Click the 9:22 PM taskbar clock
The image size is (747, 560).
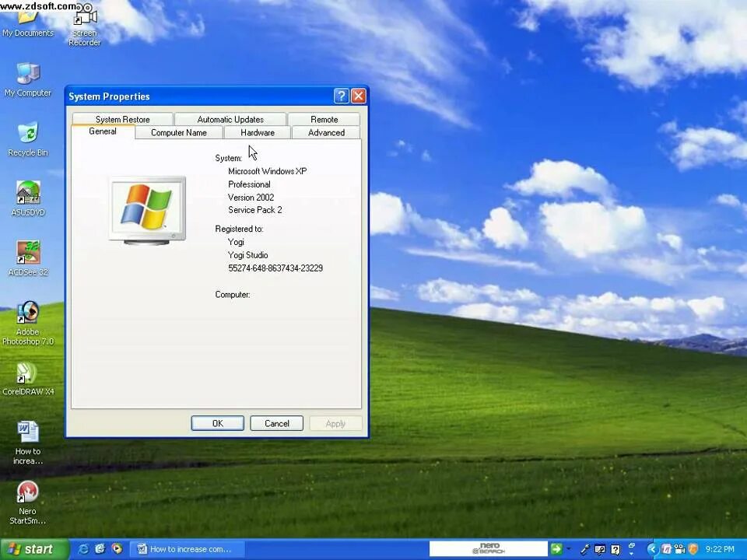pos(719,549)
